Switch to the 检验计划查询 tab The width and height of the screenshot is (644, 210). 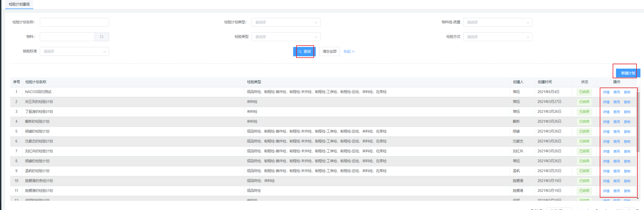(x=19, y=4)
